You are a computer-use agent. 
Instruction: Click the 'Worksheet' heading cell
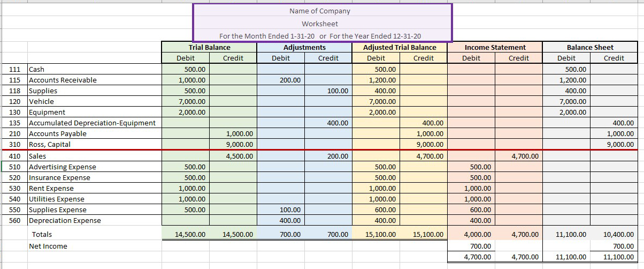click(320, 24)
